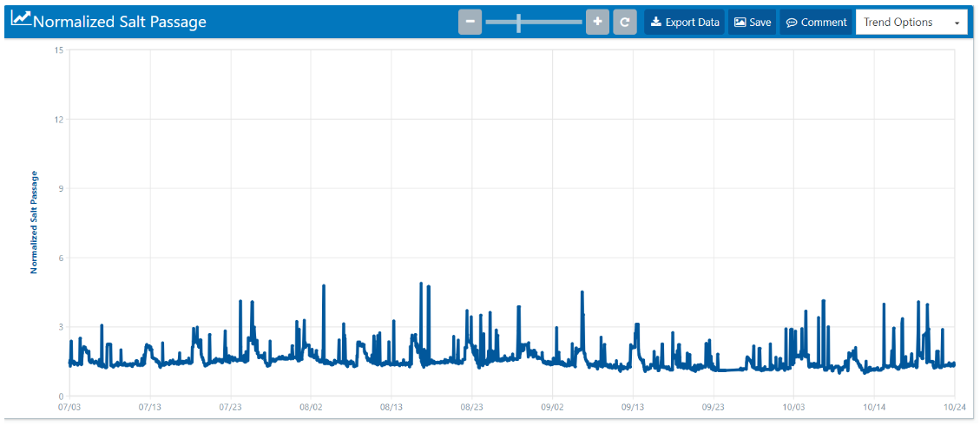Screen dimensions: 980x432
Task: Open the Trend Options dropdown
Action: (x=911, y=23)
